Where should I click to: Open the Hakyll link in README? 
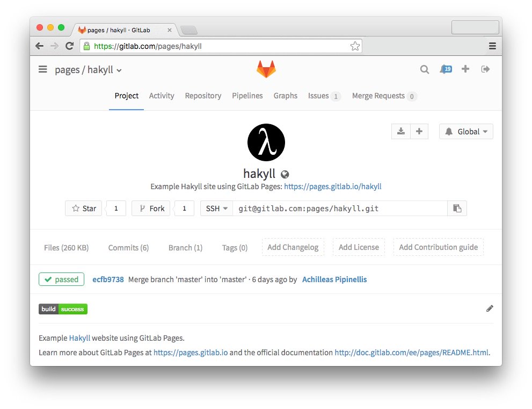(x=80, y=338)
